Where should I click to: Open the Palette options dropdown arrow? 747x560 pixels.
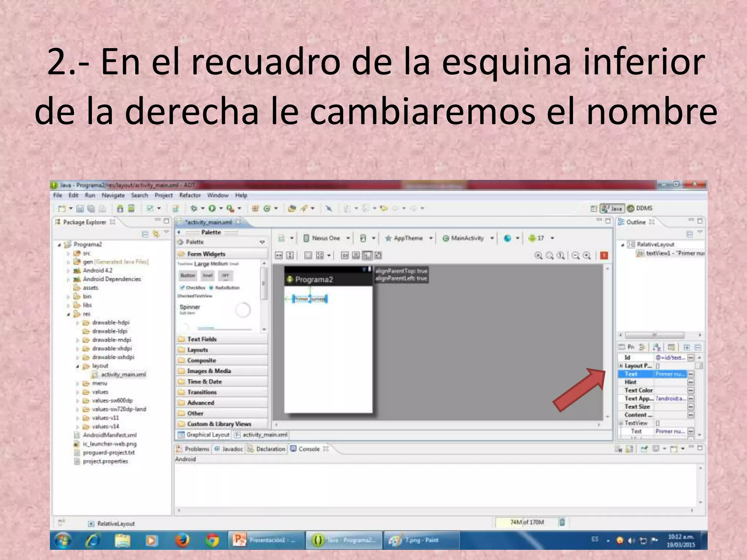click(x=262, y=242)
